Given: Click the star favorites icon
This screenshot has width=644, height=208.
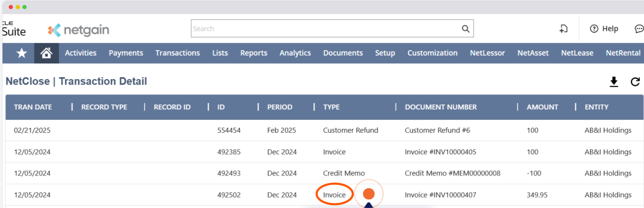Looking at the screenshot, I should tap(22, 53).
